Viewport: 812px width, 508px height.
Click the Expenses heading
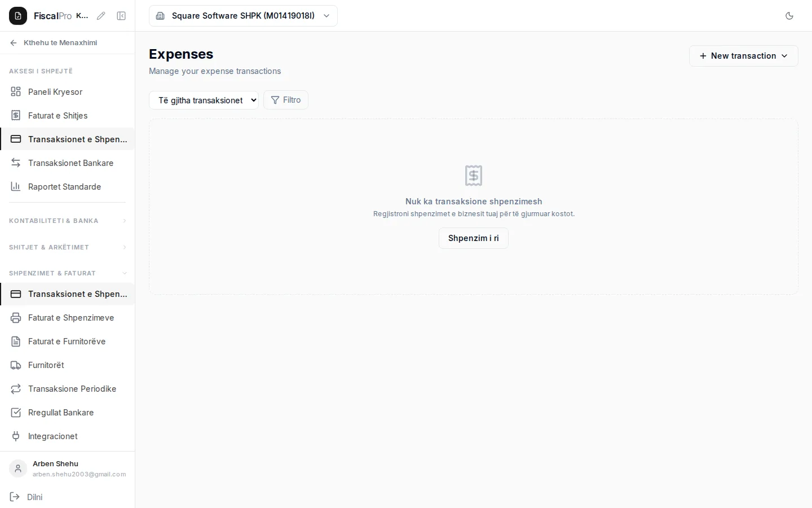click(x=181, y=54)
